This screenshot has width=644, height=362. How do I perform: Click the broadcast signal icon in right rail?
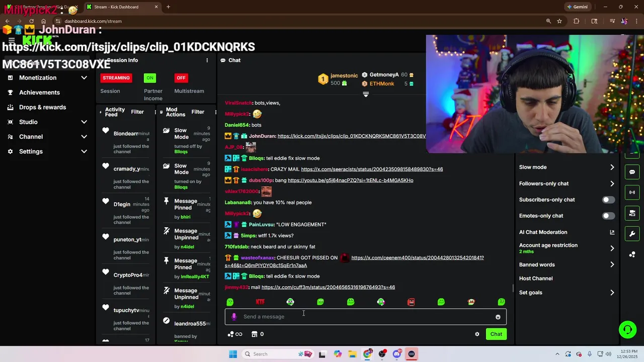pyautogui.click(x=632, y=192)
